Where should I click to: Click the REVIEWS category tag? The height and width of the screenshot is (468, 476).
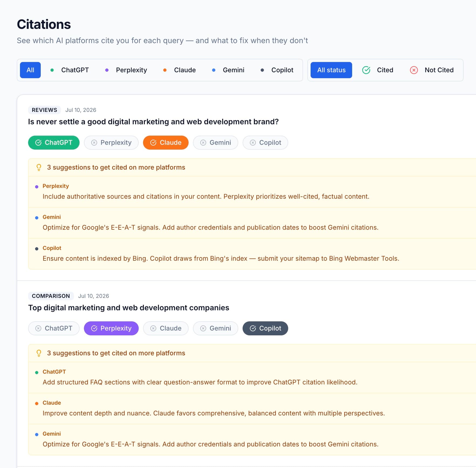tap(45, 110)
